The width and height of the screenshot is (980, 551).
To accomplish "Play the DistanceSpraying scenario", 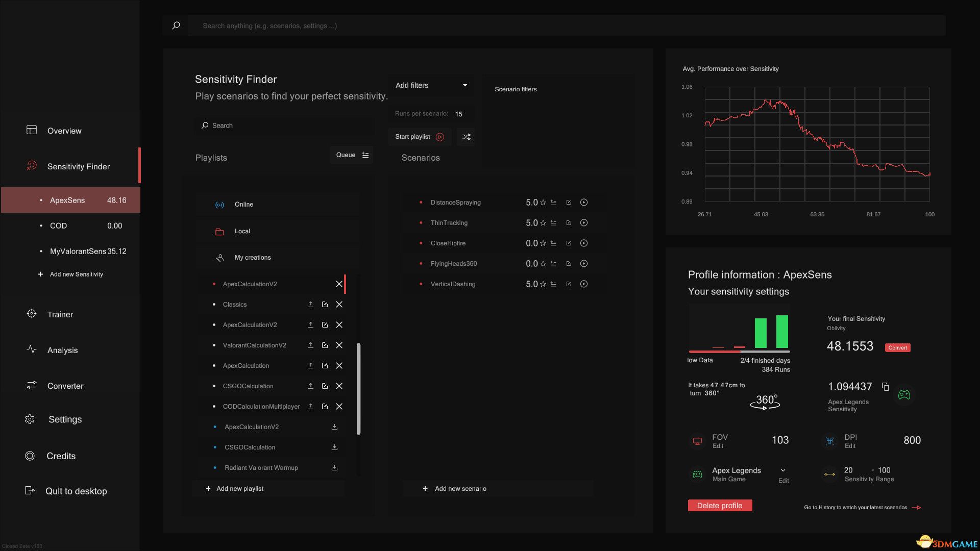I will coord(584,203).
